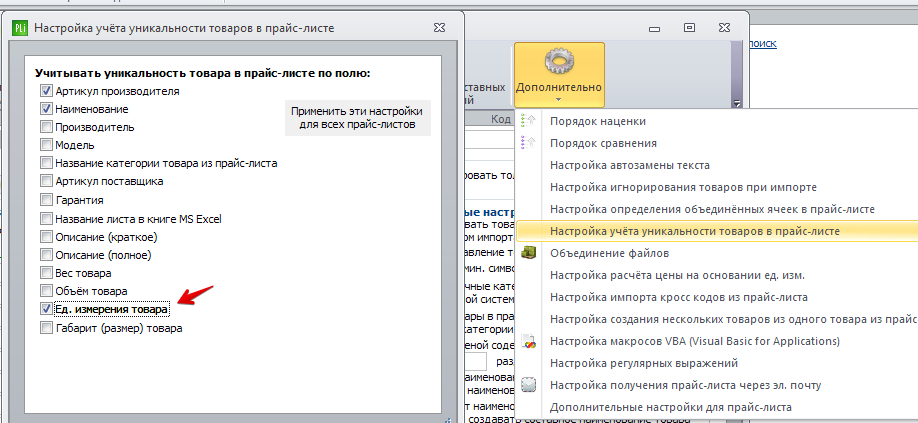The image size is (918, 423).
Task: Enable Описание (полное) checkbox
Action: (x=46, y=255)
